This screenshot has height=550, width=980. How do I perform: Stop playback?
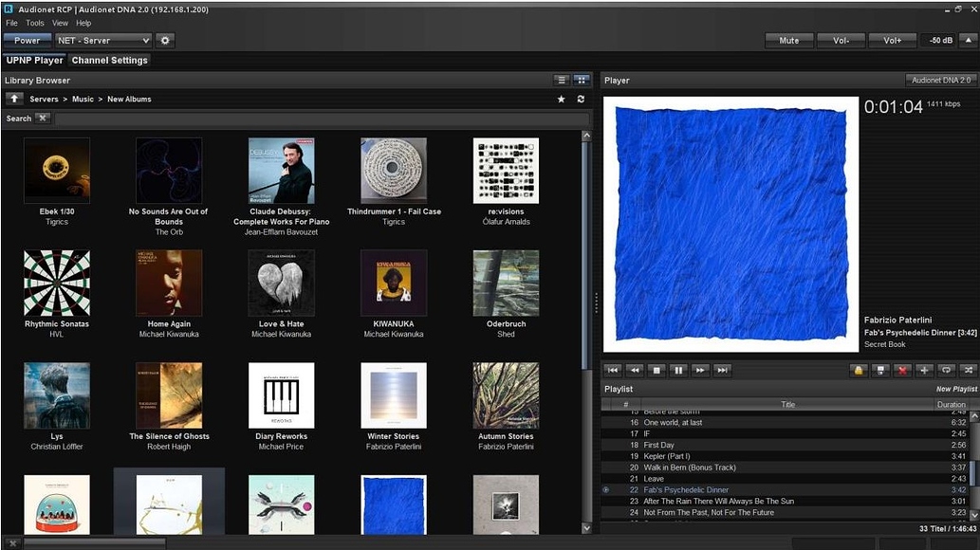pyautogui.click(x=656, y=371)
